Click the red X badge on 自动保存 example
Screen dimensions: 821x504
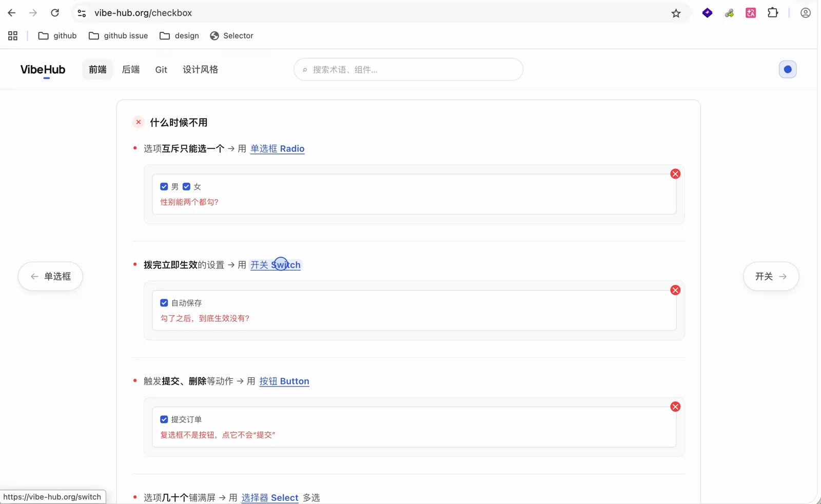point(675,290)
